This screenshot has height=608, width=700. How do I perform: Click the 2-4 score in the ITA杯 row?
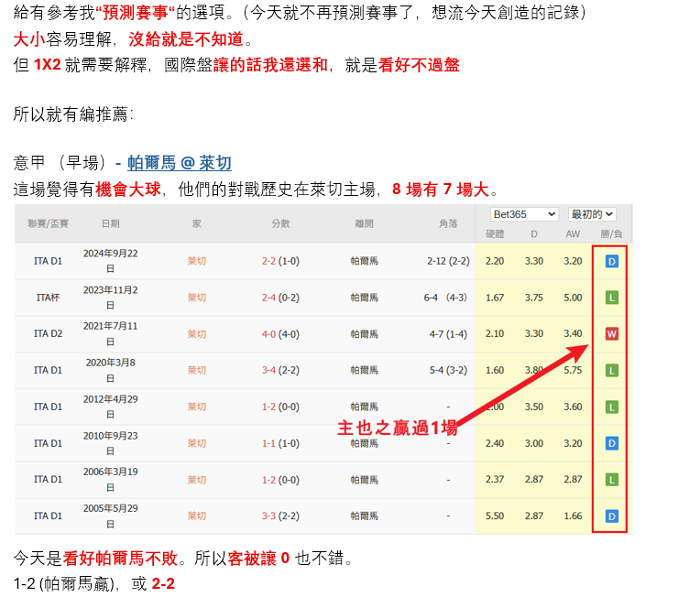tap(268, 298)
